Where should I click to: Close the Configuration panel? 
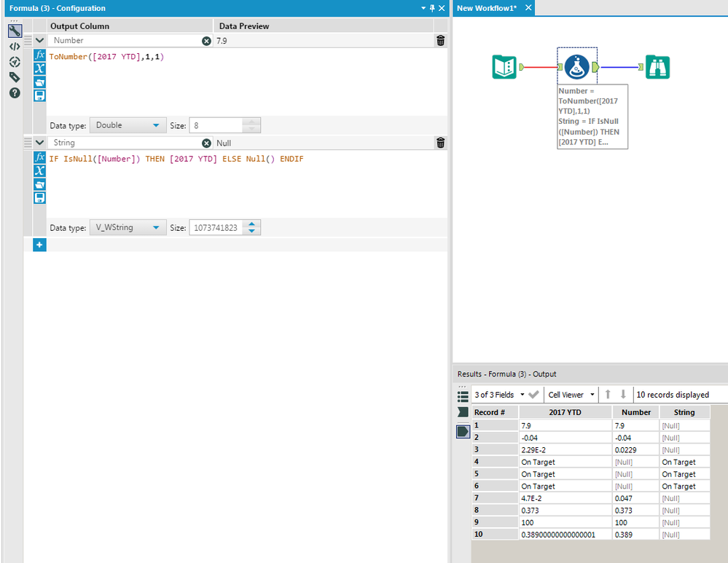coord(442,8)
